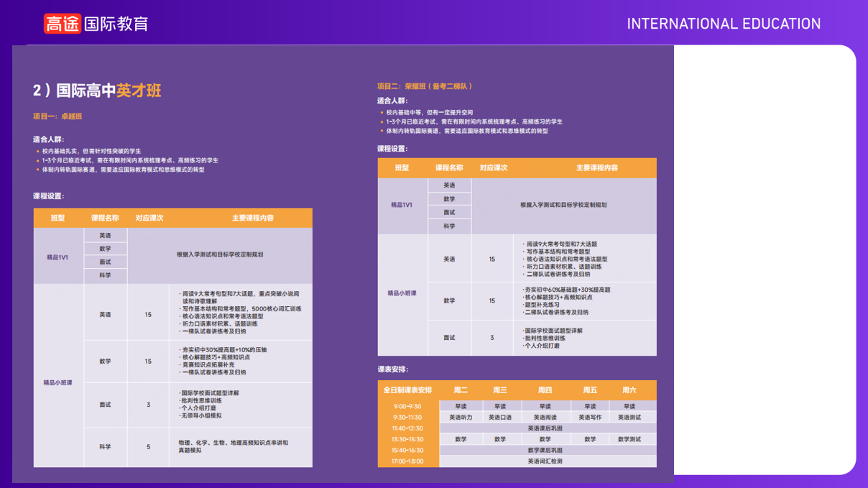Screen dimensions: 868x488
Task: Select the 课表安排 section label
Action: tap(392, 369)
